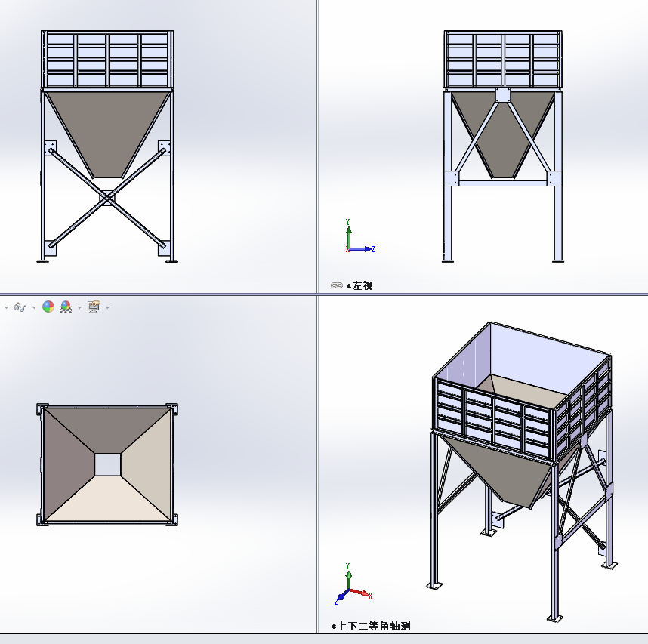Click the *左视 view label
The height and width of the screenshot is (644, 648).
pyautogui.click(x=359, y=286)
